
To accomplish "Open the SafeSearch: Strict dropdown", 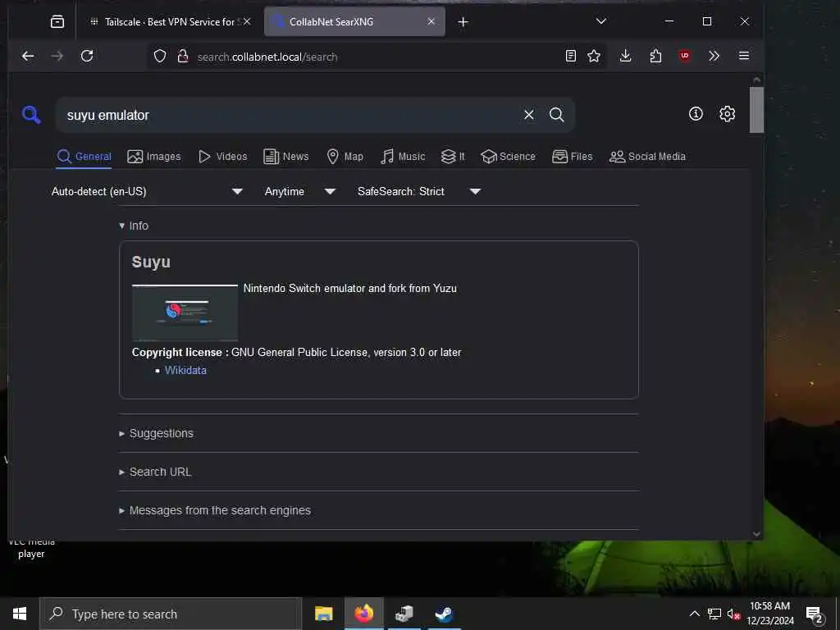I will [419, 191].
